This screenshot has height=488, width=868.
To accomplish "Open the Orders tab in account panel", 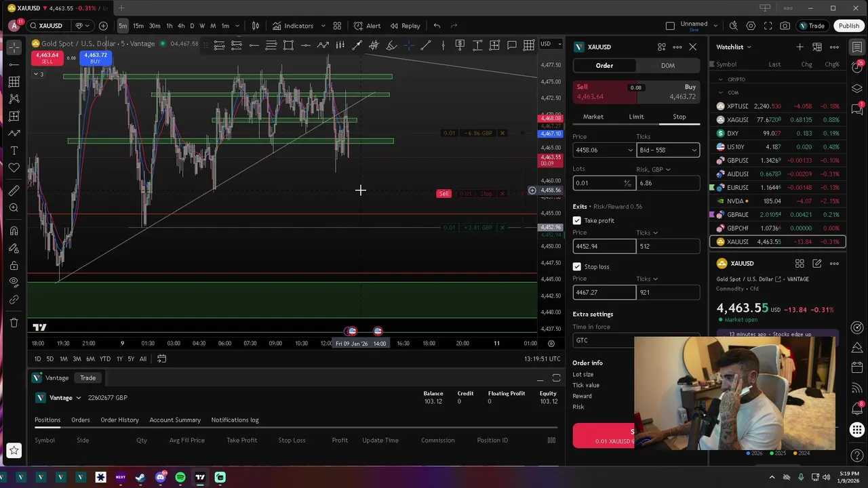I will coord(81,420).
